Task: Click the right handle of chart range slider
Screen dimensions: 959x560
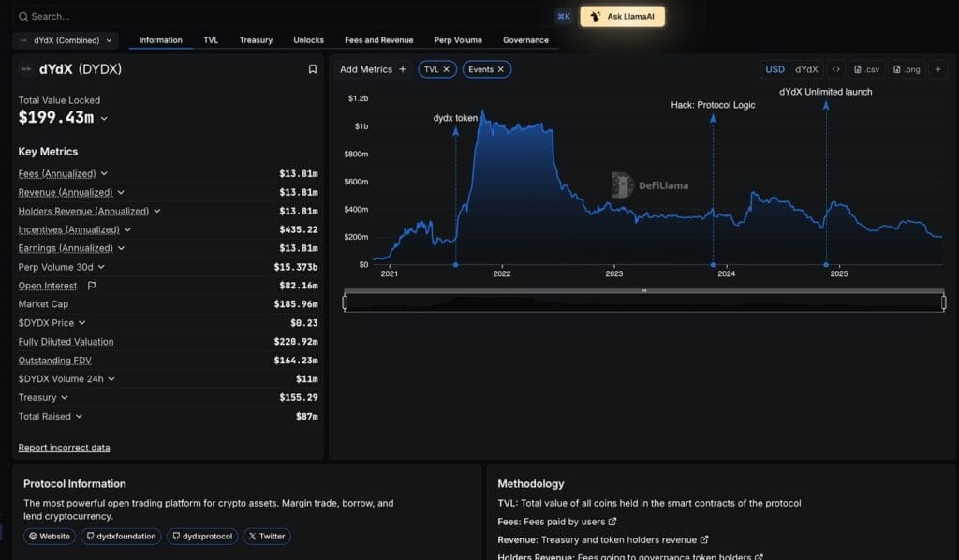Action: pos(944,302)
